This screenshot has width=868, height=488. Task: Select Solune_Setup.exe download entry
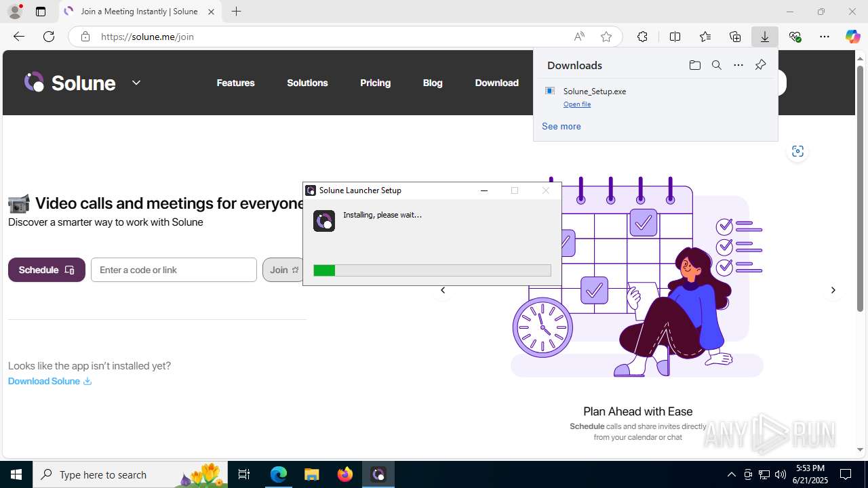(x=655, y=97)
